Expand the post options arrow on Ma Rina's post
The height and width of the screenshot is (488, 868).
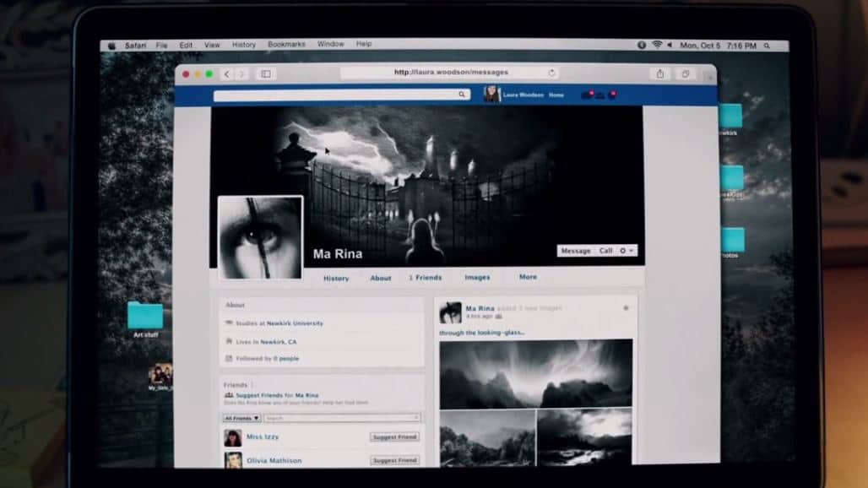pos(626,308)
